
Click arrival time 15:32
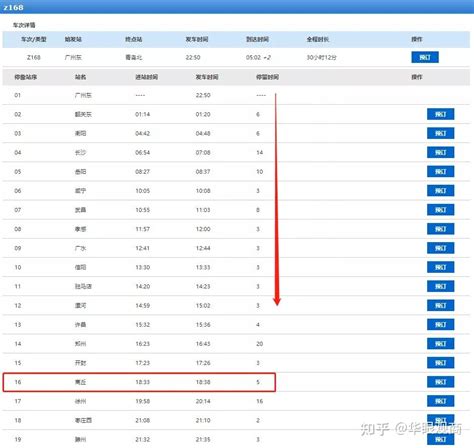142,325
